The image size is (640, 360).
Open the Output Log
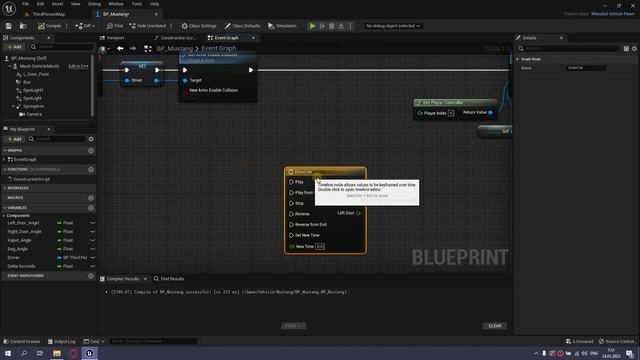pyautogui.click(x=62, y=341)
